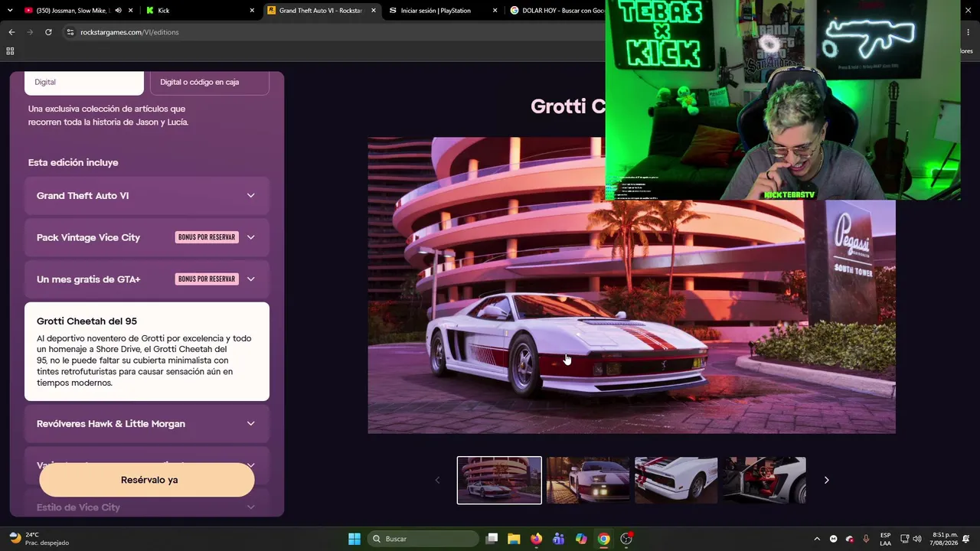
Task: Click the 'Esta edición incluye' heading
Action: coord(73,162)
